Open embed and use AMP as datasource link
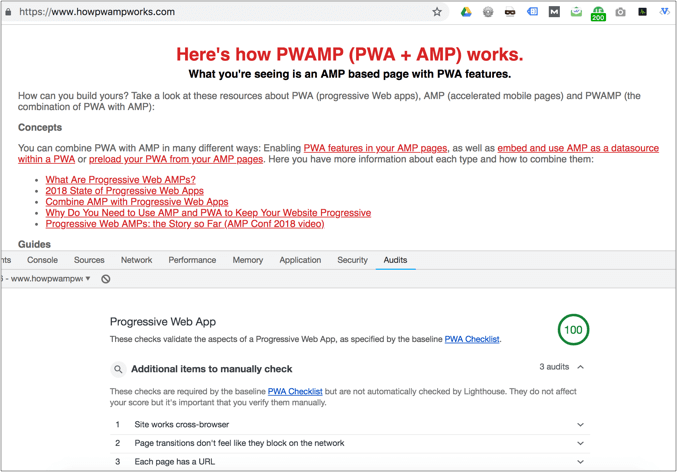This screenshot has height=472, width=677. (x=578, y=148)
